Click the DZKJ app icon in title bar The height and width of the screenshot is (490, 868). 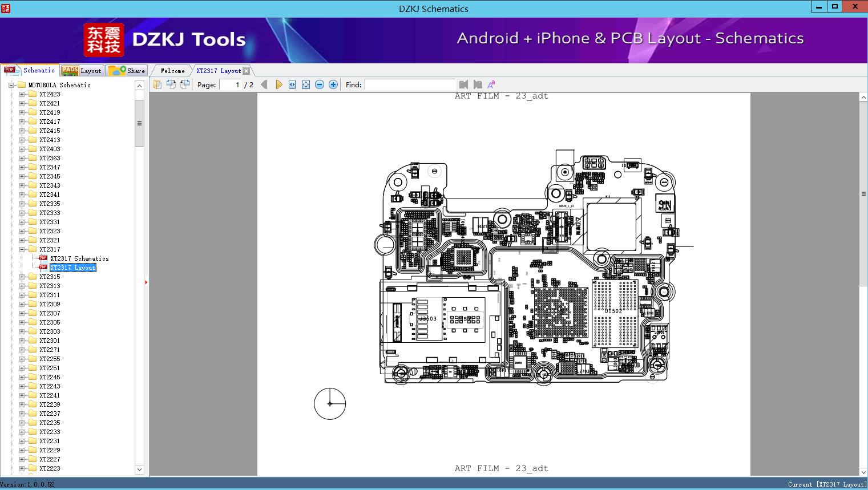(6, 8)
